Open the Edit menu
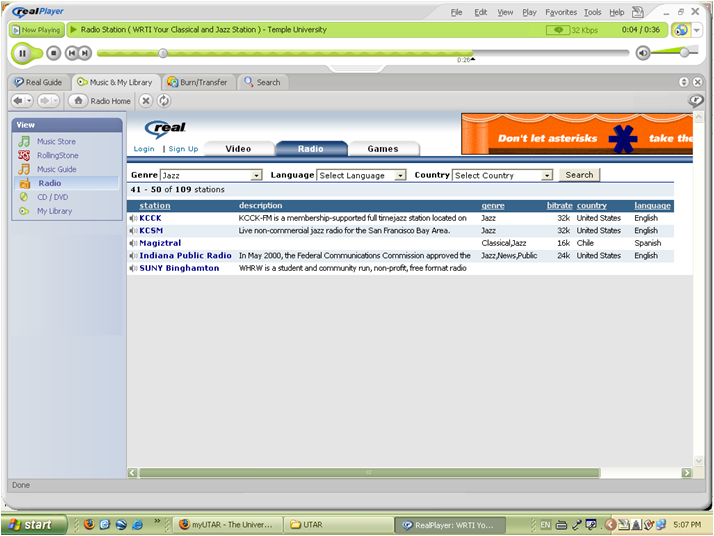 pyautogui.click(x=480, y=12)
